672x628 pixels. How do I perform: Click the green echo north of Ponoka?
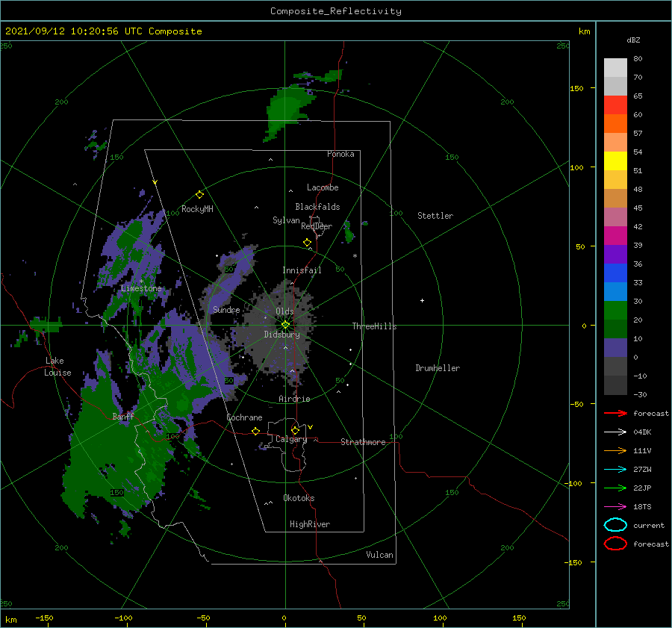(x=285, y=111)
